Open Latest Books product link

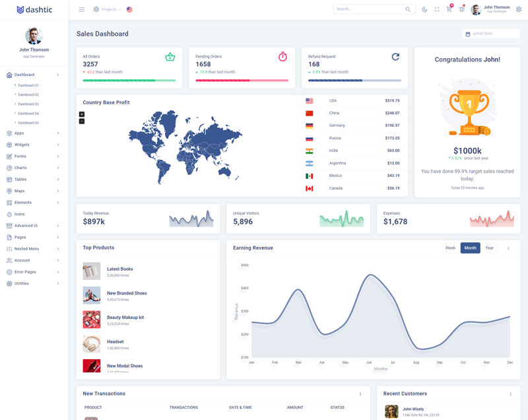tap(119, 269)
